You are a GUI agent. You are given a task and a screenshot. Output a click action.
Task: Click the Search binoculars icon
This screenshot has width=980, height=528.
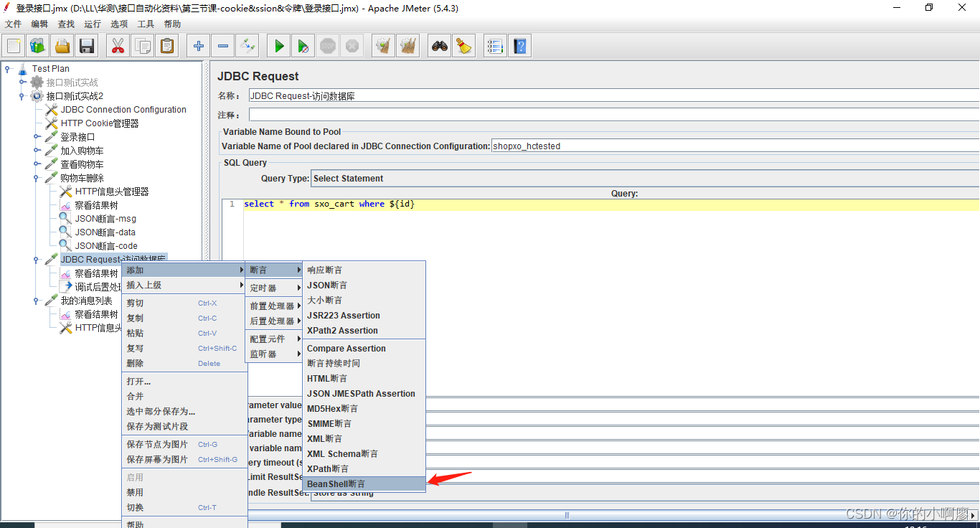tap(440, 46)
